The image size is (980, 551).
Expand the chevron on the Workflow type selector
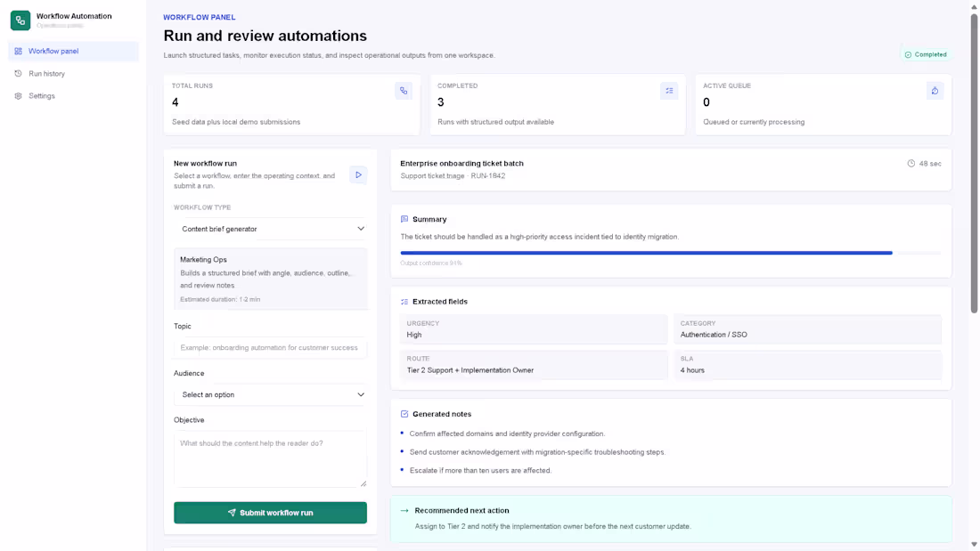[362, 229]
